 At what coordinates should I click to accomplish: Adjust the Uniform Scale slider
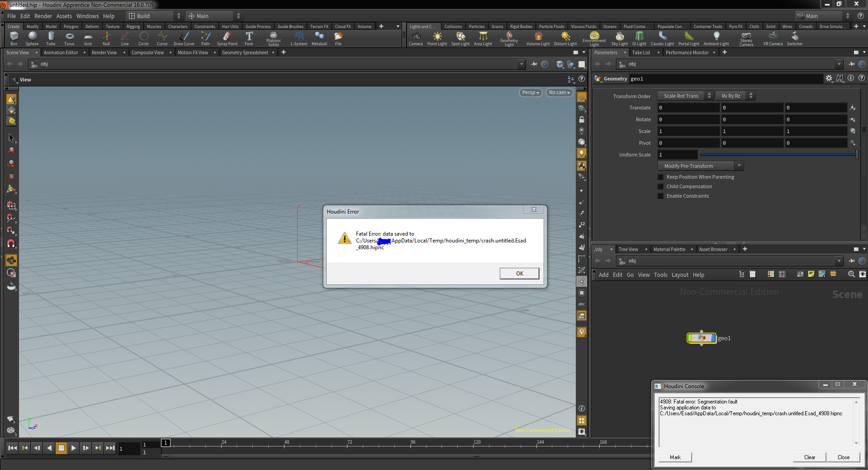click(x=778, y=155)
